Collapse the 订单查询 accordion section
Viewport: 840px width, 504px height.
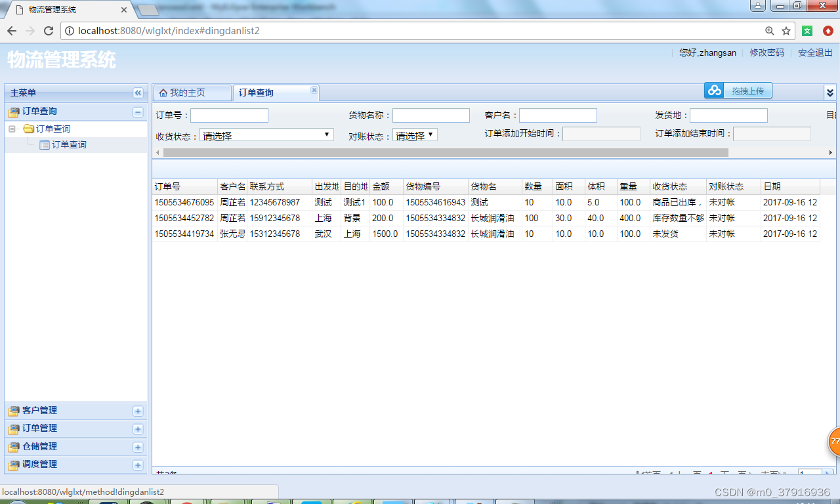tap(138, 112)
